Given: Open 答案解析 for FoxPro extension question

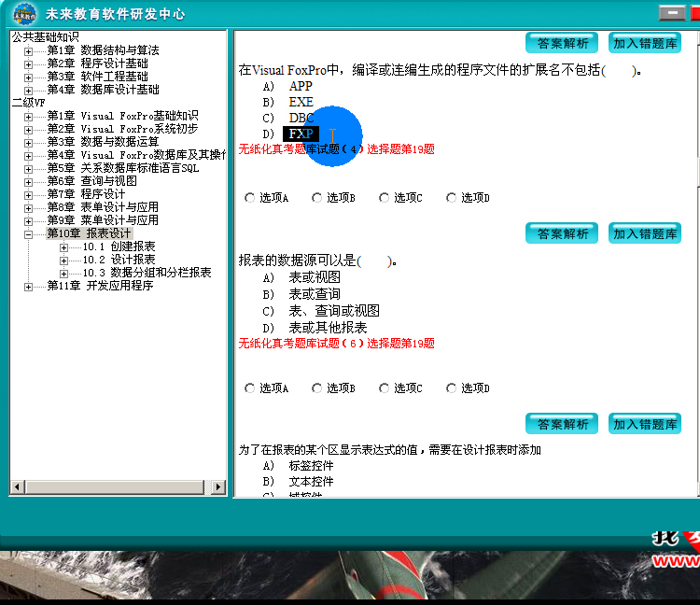Looking at the screenshot, I should (x=562, y=43).
